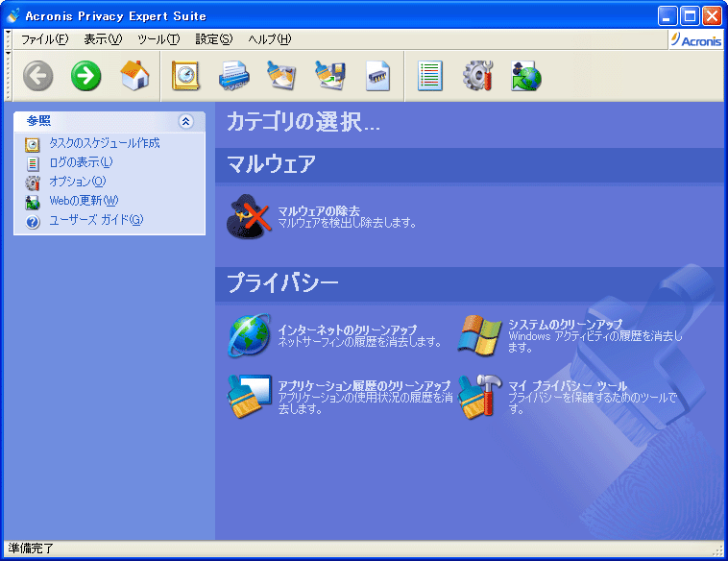This screenshot has width=728, height=561.
Task: Open the 設定(S) menu
Action: [x=214, y=39]
